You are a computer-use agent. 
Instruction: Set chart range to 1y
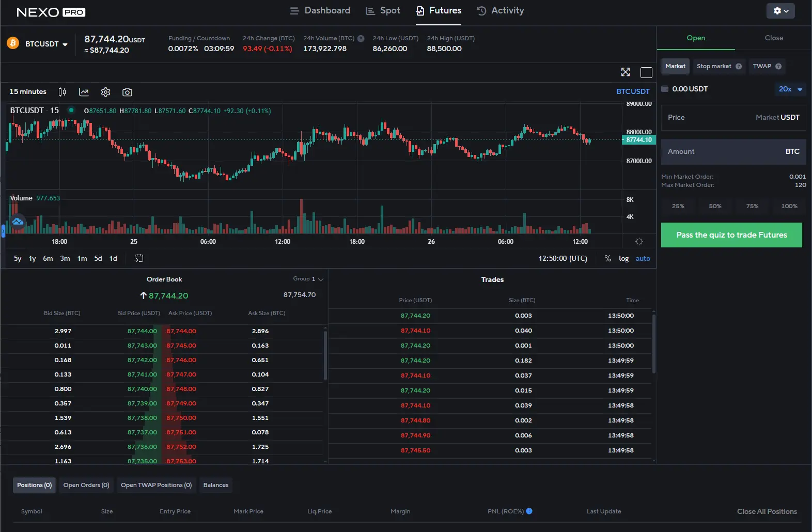point(32,258)
